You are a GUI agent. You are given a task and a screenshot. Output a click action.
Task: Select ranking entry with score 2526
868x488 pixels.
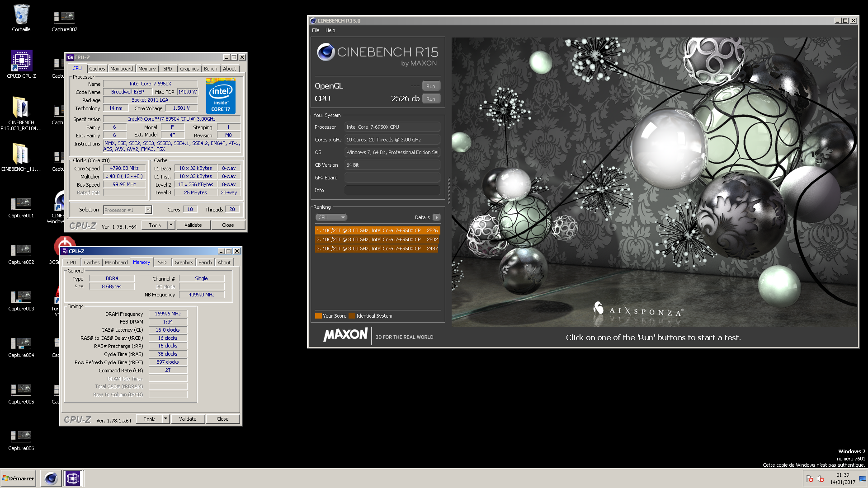tap(377, 230)
